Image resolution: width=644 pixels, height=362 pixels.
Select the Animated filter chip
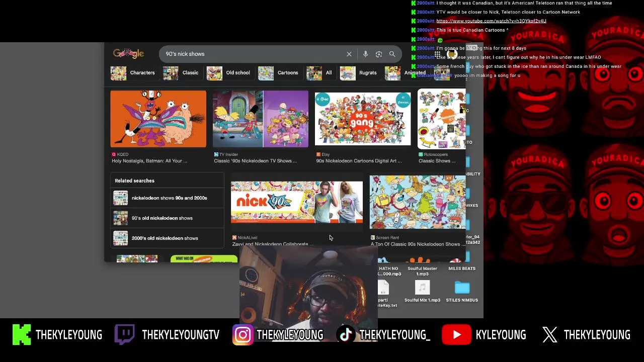[x=407, y=73]
